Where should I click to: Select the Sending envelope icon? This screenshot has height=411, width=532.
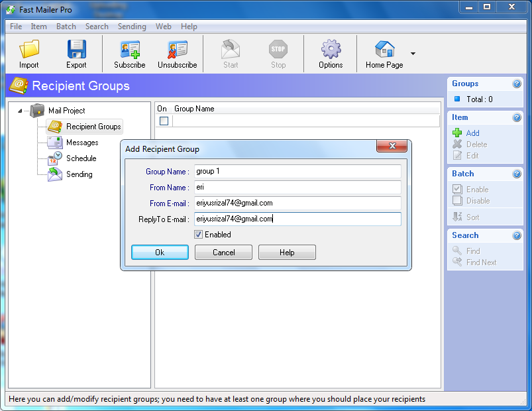coord(55,174)
